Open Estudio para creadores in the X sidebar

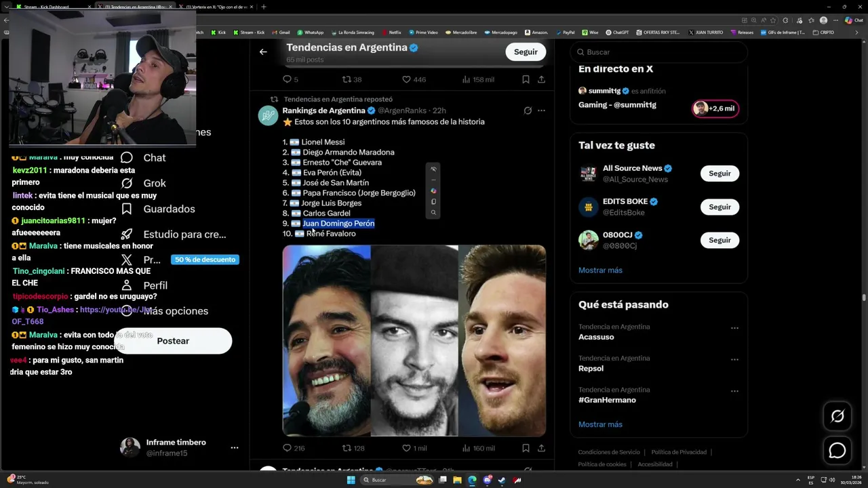tap(173, 234)
